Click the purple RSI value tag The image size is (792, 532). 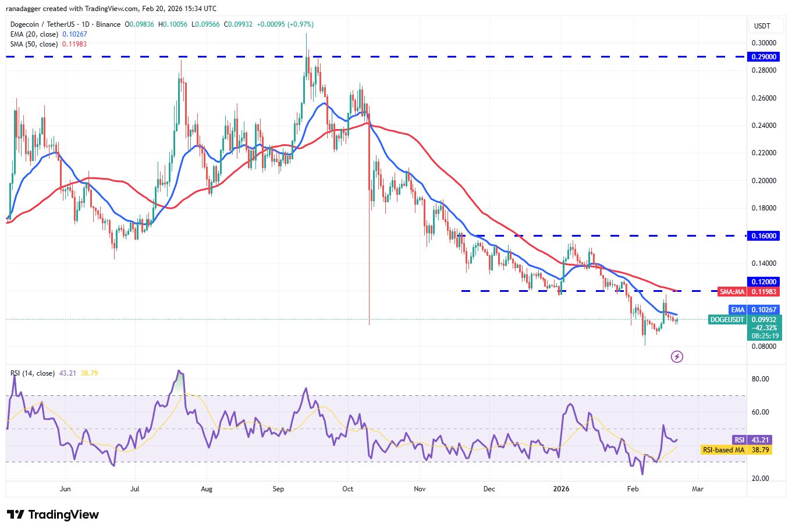(740, 440)
